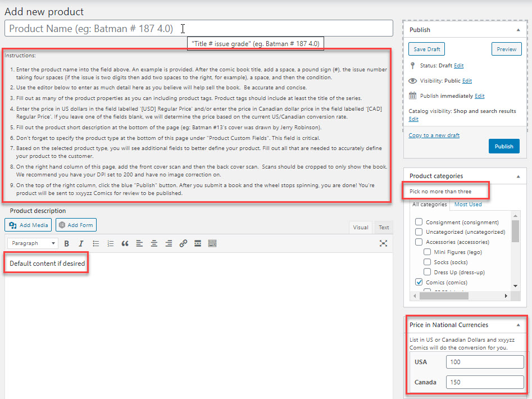The image size is (532, 399).
Task: Open the Most Used categories tab
Action: (467, 205)
